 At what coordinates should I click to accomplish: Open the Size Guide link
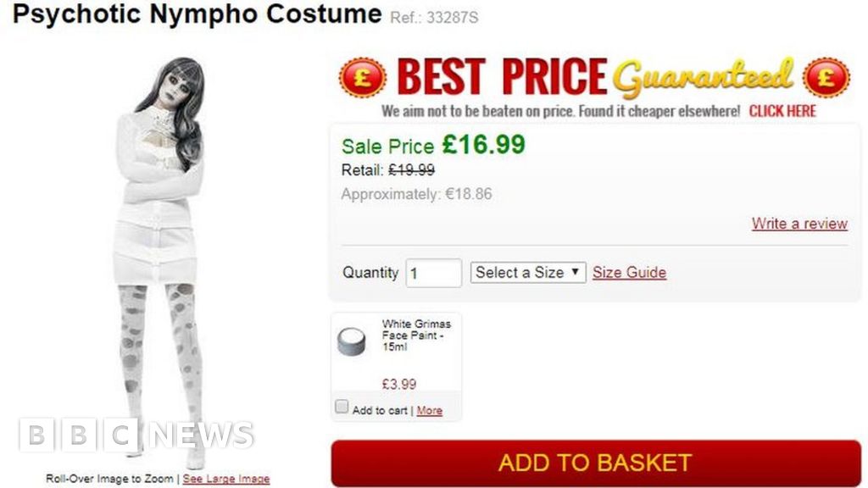(x=629, y=272)
